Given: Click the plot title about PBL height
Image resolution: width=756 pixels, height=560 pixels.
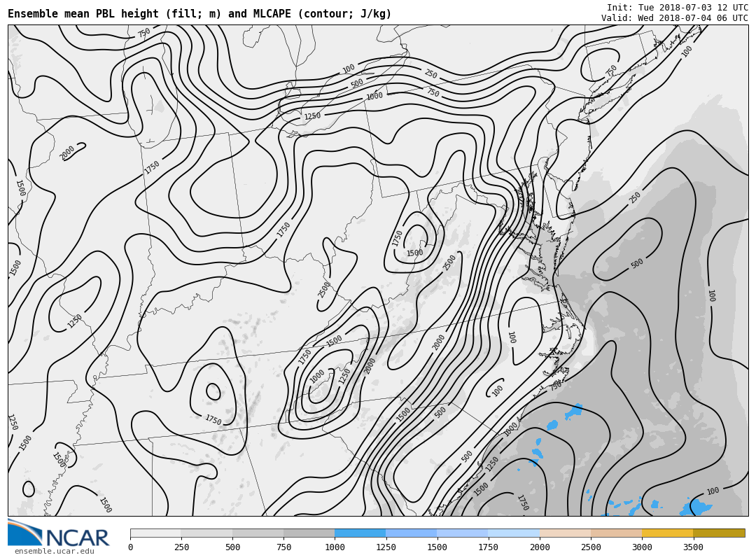Looking at the screenshot, I should pyautogui.click(x=199, y=14).
